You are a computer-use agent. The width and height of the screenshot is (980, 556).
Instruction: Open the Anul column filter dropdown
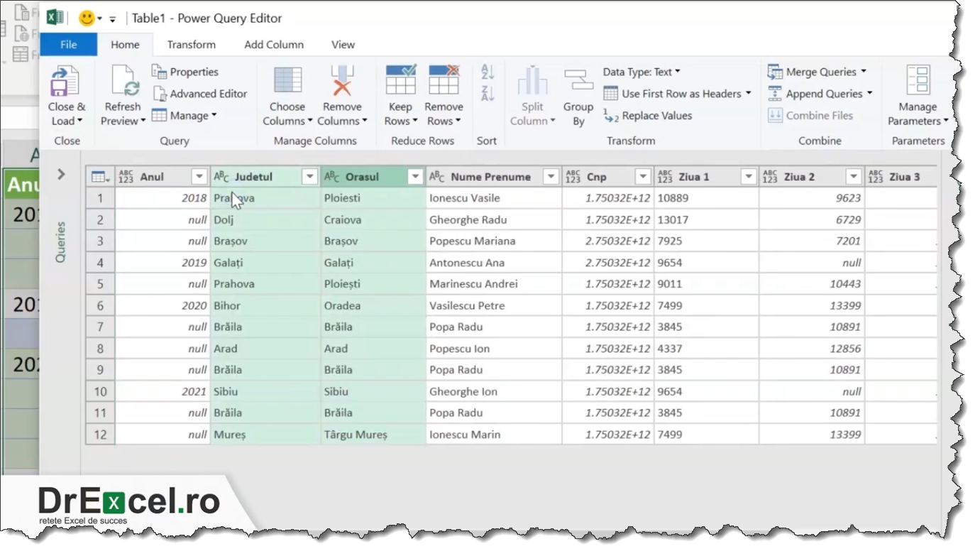point(199,176)
